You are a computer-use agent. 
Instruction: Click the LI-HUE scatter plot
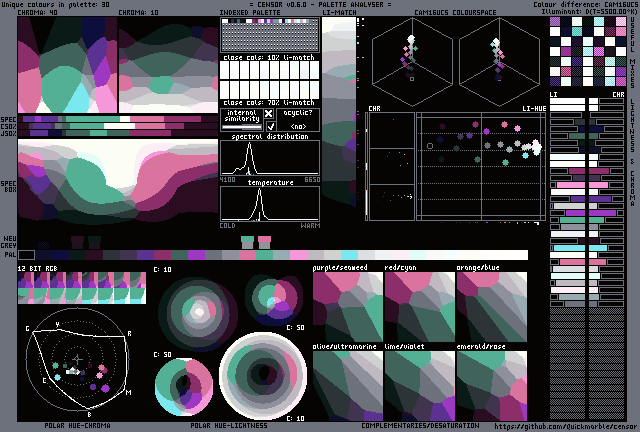click(x=480, y=165)
